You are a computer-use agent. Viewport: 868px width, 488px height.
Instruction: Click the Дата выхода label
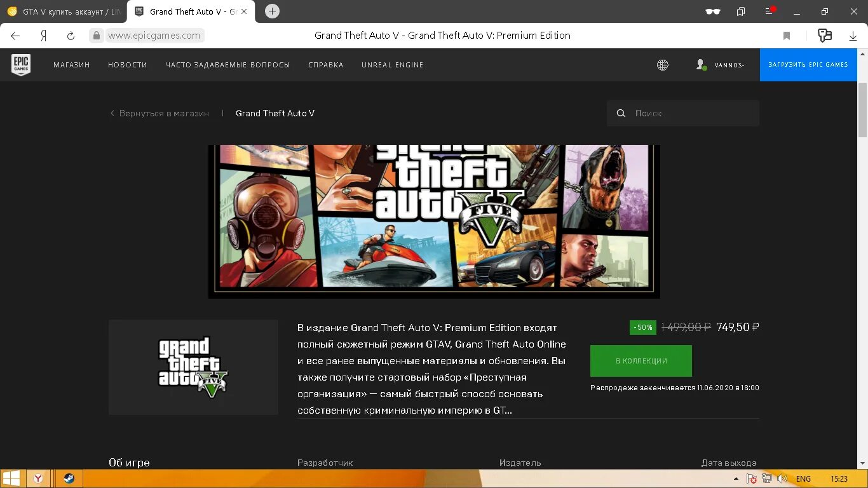[729, 463]
